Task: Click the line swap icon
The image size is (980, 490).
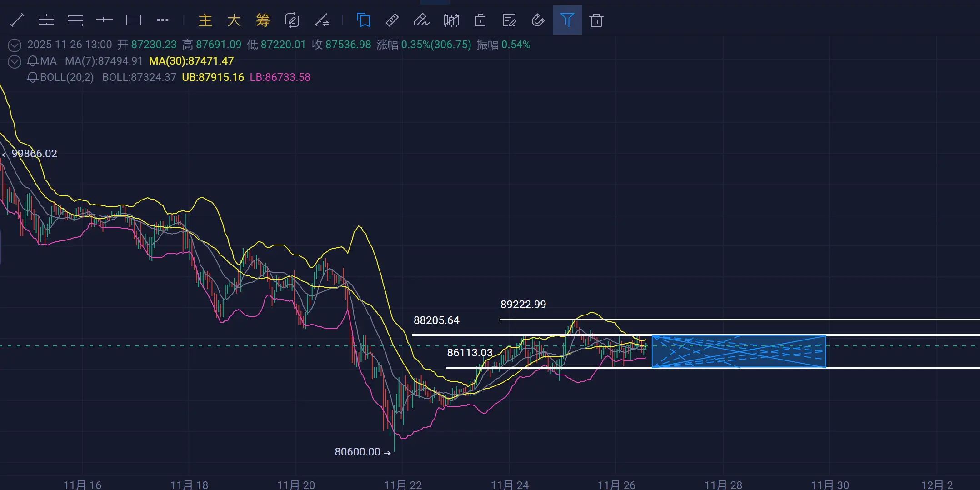Action: tap(322, 20)
